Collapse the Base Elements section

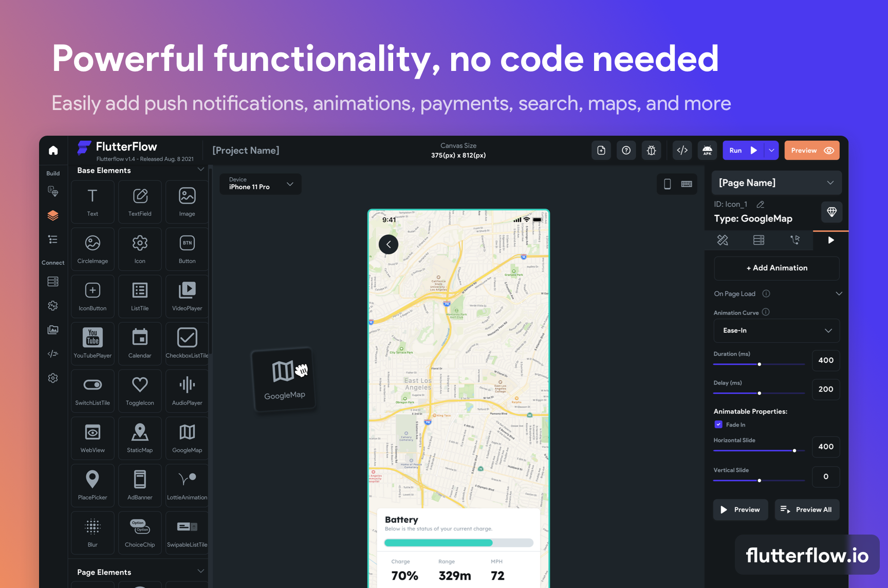201,169
